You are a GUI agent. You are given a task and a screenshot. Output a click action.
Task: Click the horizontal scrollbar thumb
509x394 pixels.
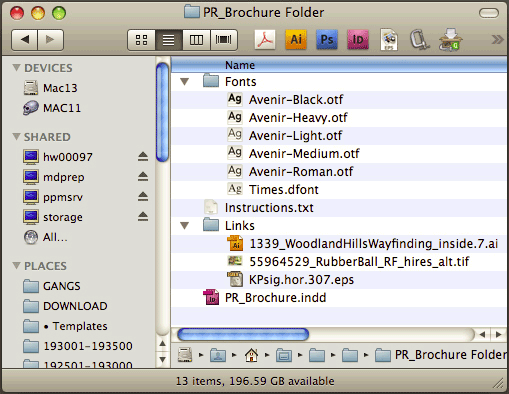coord(243,334)
